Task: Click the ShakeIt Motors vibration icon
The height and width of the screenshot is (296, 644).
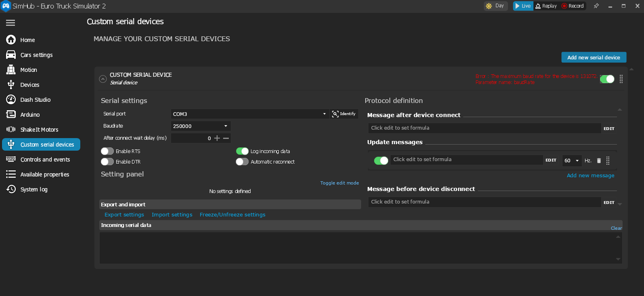Action: pos(11,129)
